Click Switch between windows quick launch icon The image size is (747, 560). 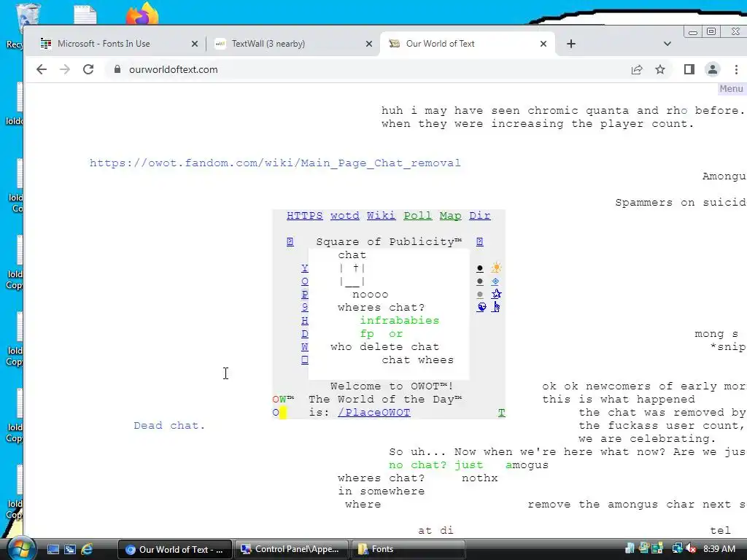pyautogui.click(x=70, y=549)
